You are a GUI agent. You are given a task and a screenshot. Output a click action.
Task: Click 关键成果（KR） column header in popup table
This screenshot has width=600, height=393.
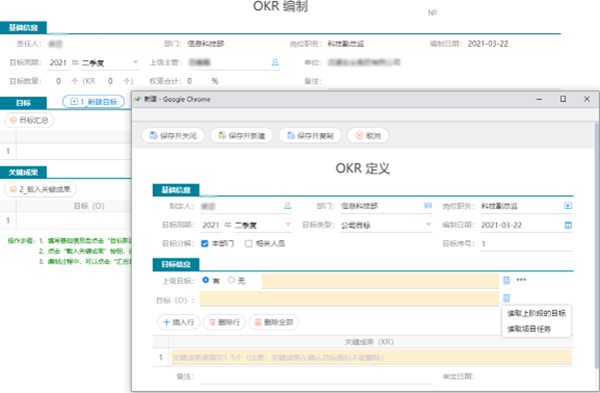[x=369, y=341]
